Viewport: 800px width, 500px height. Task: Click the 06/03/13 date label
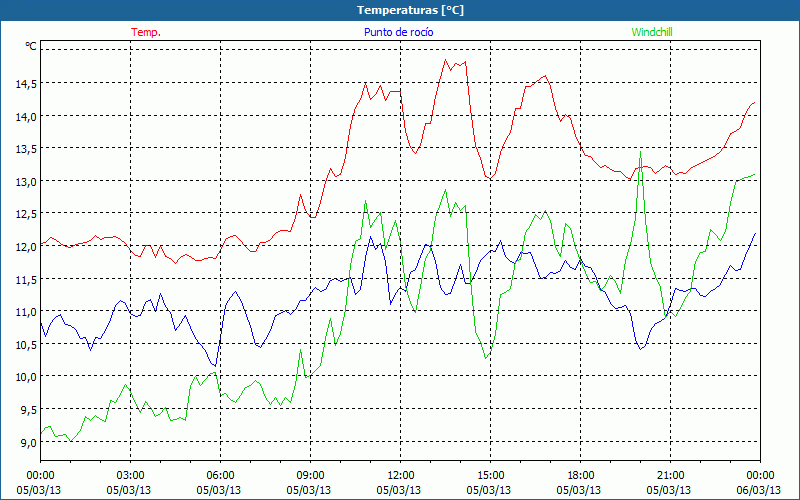(759, 490)
